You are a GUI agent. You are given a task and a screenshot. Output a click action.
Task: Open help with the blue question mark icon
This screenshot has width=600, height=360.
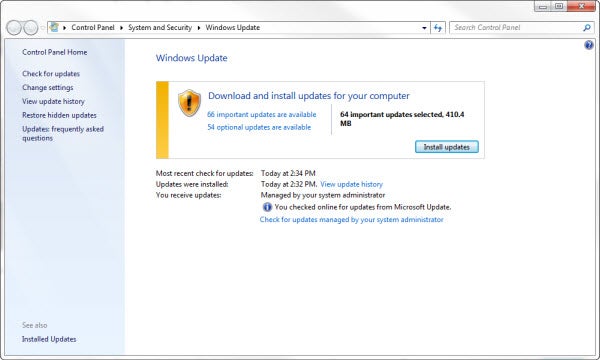coord(589,45)
